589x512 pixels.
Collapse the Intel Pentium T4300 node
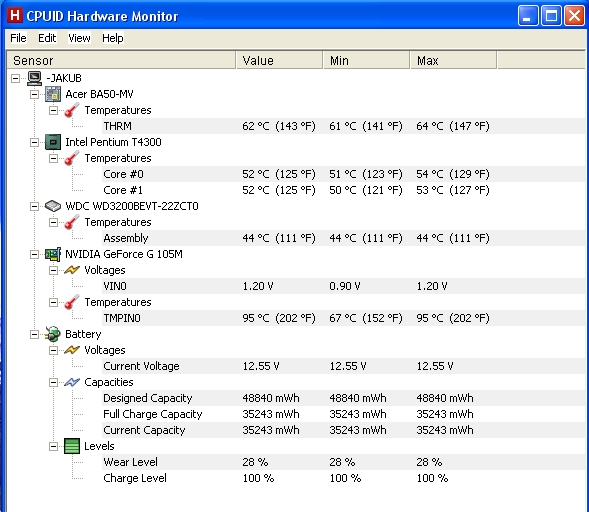click(x=34, y=142)
